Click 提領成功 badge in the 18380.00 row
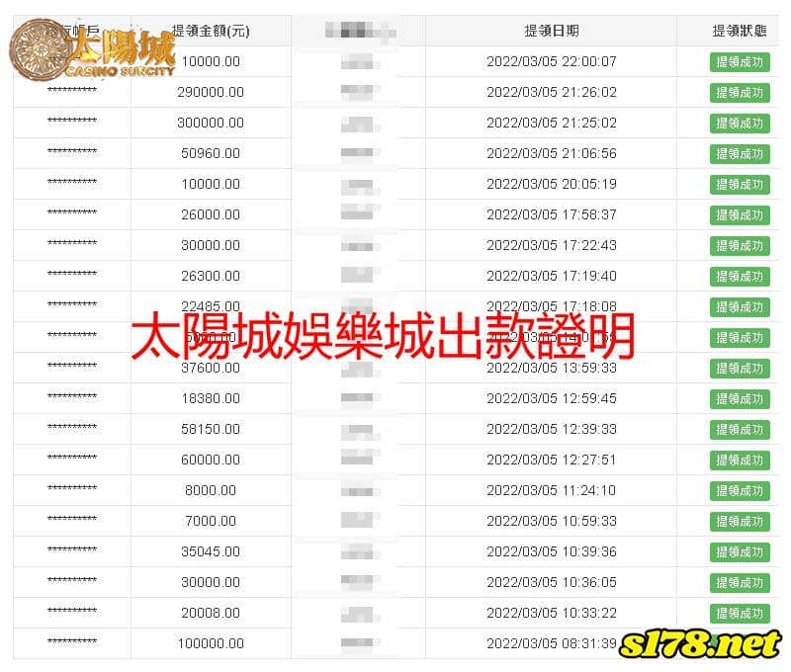 click(740, 399)
